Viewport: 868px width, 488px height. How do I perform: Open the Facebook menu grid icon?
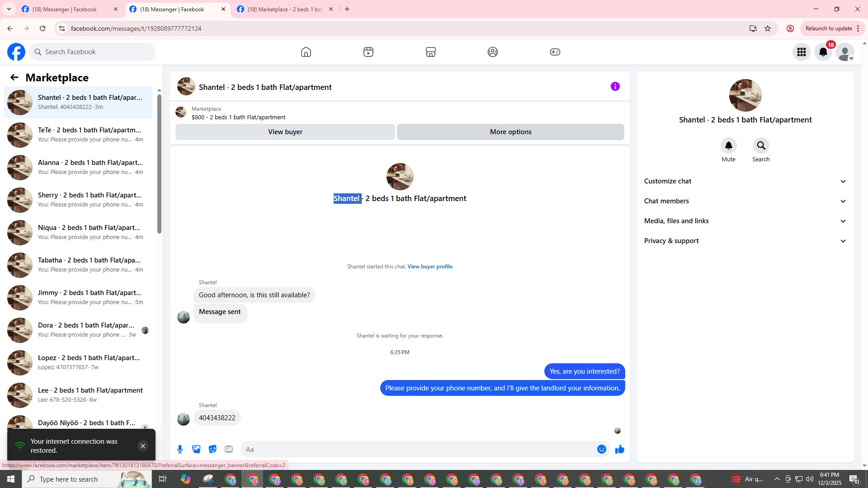click(x=802, y=52)
